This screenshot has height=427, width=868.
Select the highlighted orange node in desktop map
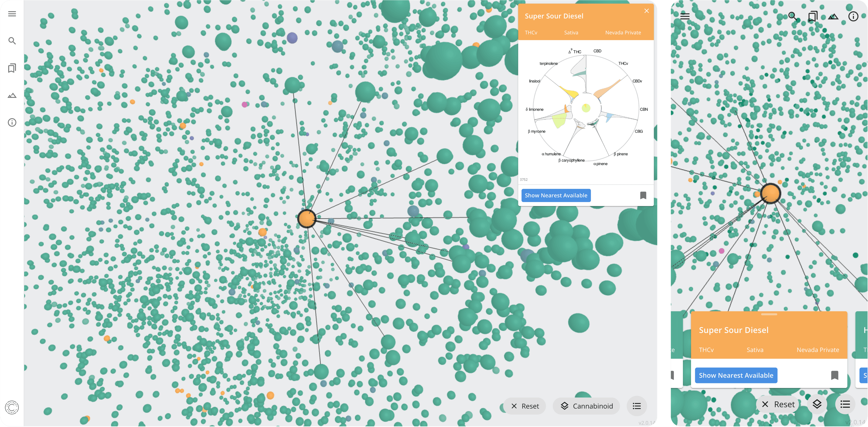click(x=307, y=219)
